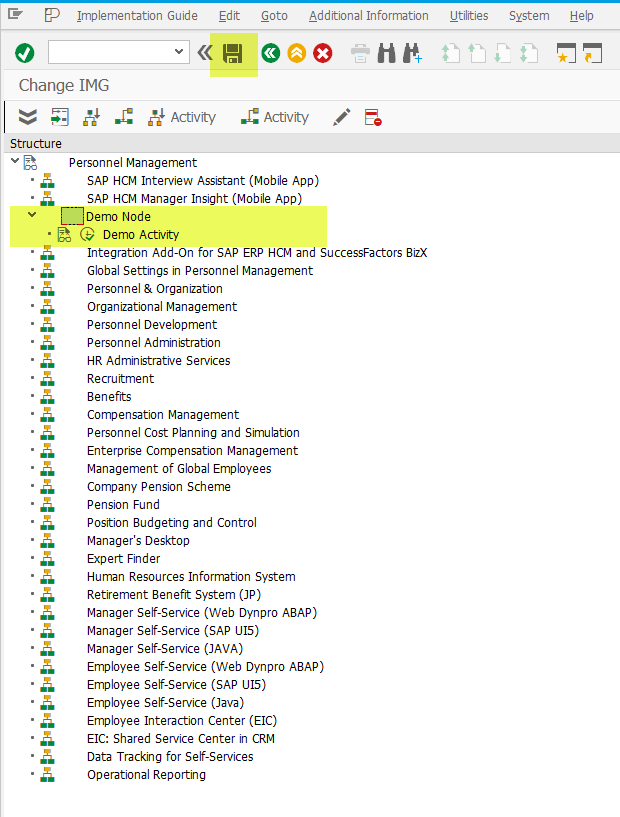
Task: Click the Insert node at same level icon
Action: [x=124, y=117]
